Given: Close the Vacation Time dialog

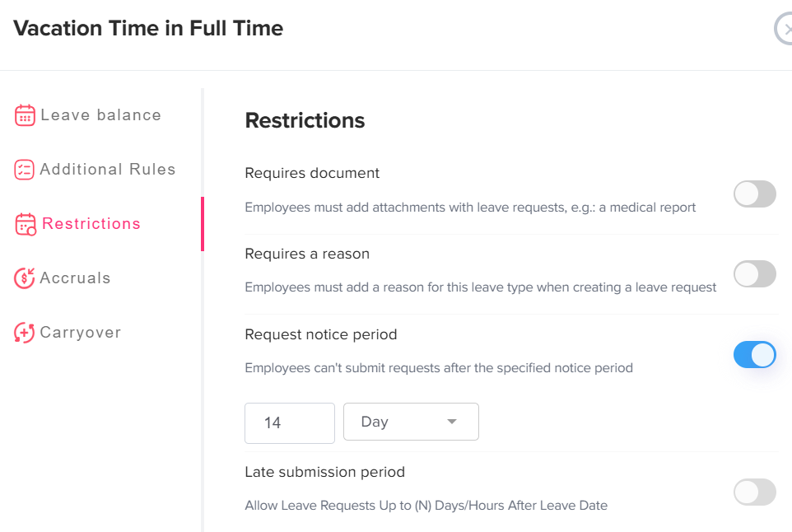Looking at the screenshot, I should [x=785, y=29].
